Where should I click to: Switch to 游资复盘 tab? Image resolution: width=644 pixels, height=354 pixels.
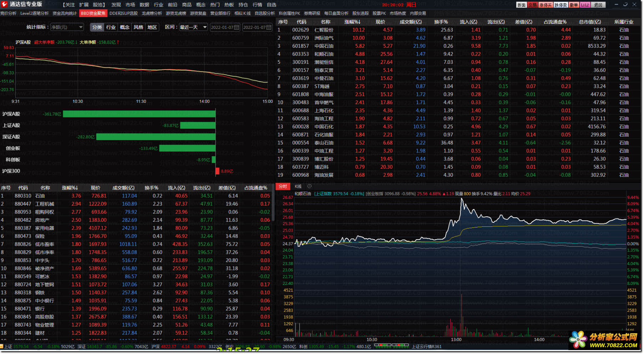pos(198,13)
